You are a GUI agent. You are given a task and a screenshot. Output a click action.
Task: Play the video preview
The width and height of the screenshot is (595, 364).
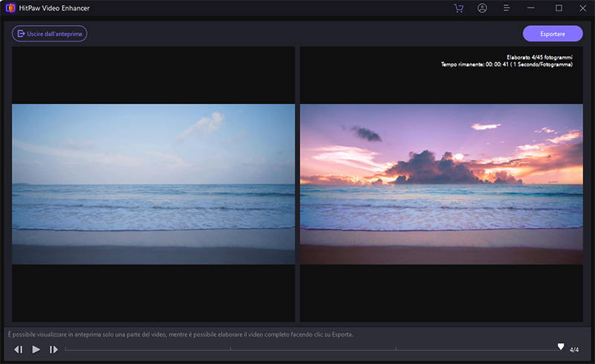36,349
